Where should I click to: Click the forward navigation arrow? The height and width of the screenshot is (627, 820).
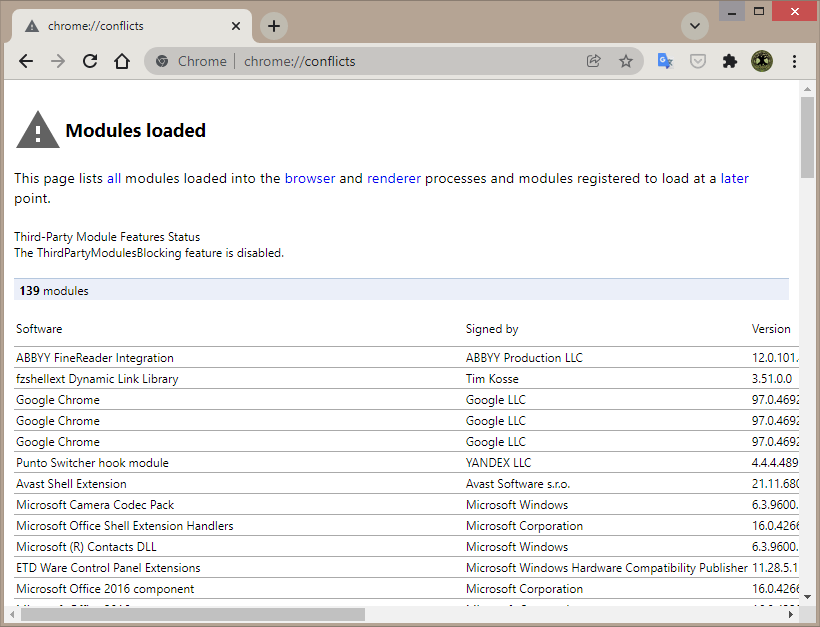pos(58,61)
